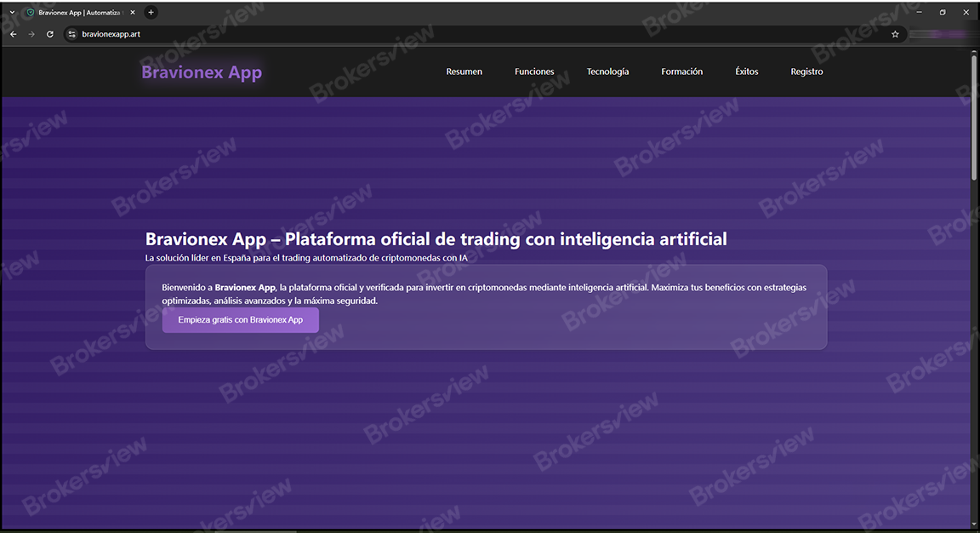980x533 pixels.
Task: Click the shield favicon on the Bravionex tab
Action: (x=30, y=12)
